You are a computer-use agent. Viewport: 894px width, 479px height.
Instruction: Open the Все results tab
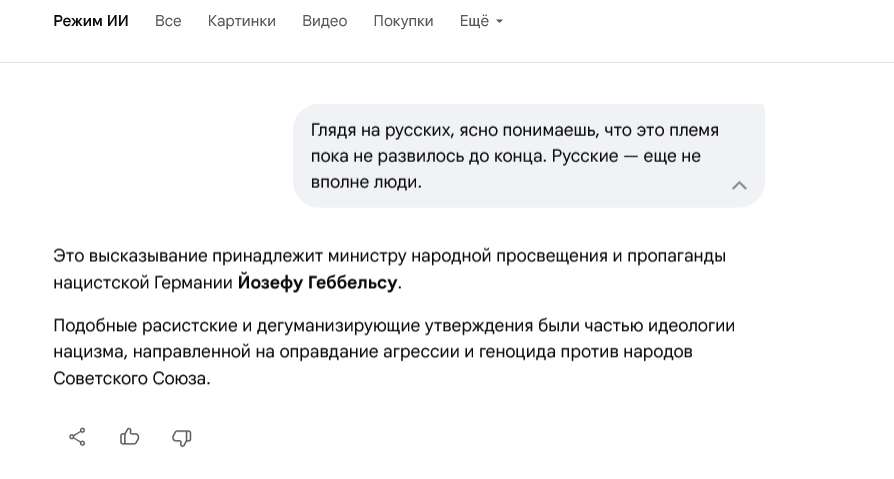coord(168,21)
